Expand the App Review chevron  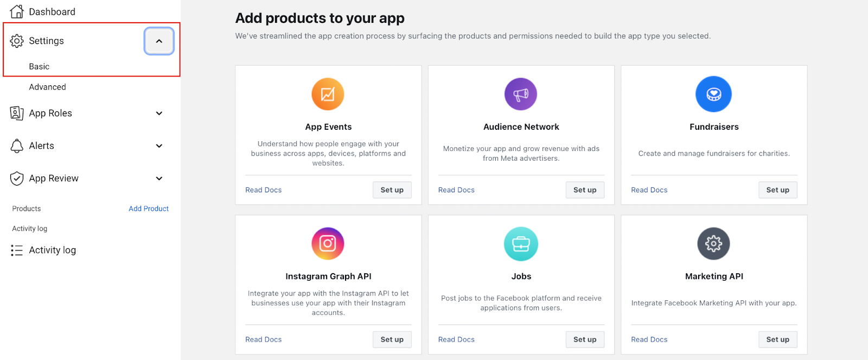click(159, 179)
